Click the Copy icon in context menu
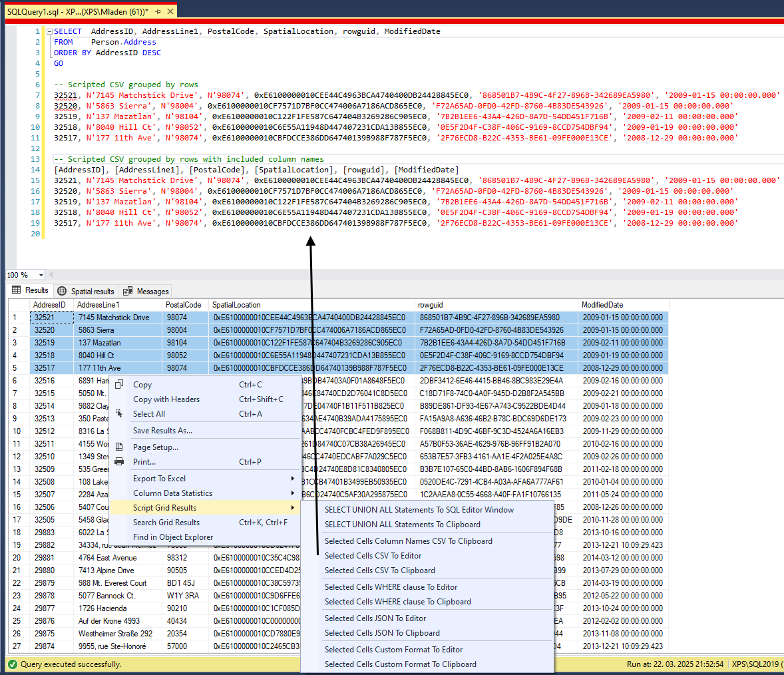784x675 pixels. [119, 385]
